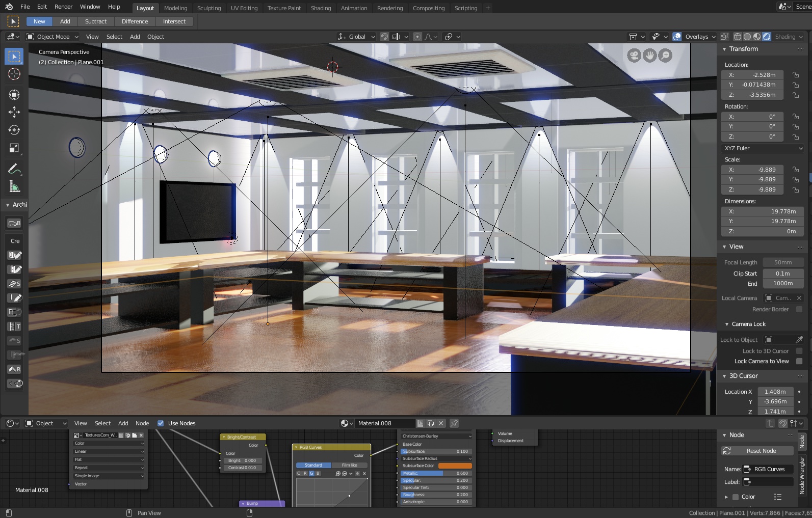The image size is (812, 518).
Task: Toggle proportional editing circle button
Action: [x=417, y=37]
